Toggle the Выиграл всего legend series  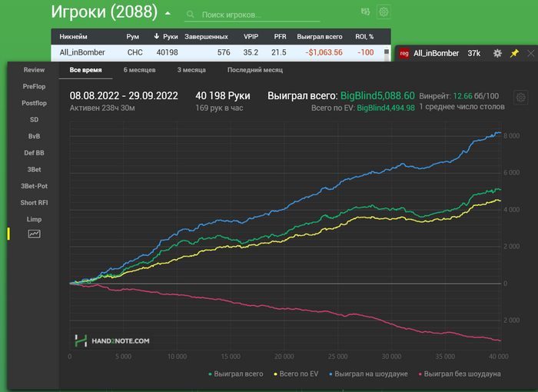pyautogui.click(x=236, y=374)
